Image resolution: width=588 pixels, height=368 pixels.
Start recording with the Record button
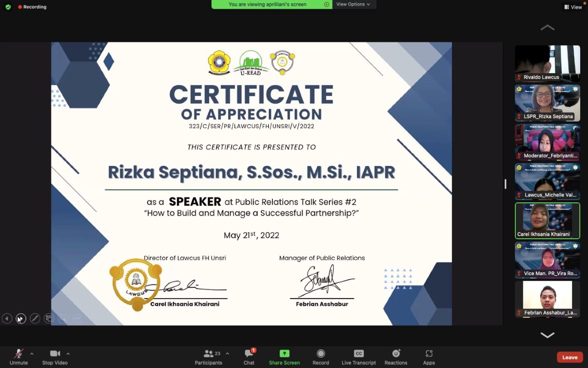pyautogui.click(x=321, y=356)
